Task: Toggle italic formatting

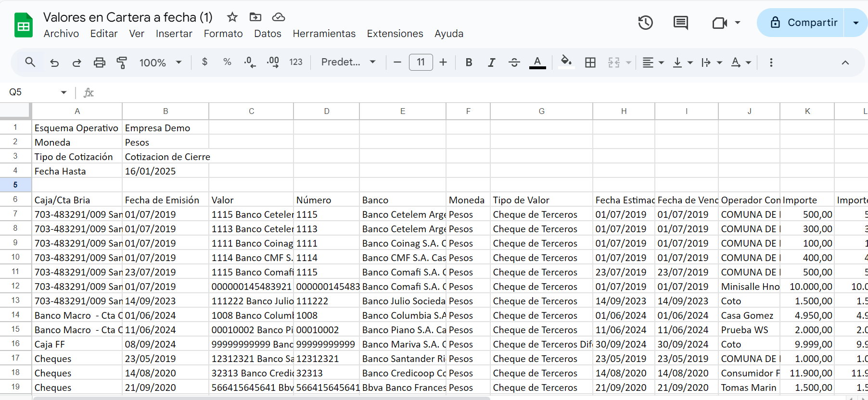Action: click(x=491, y=62)
